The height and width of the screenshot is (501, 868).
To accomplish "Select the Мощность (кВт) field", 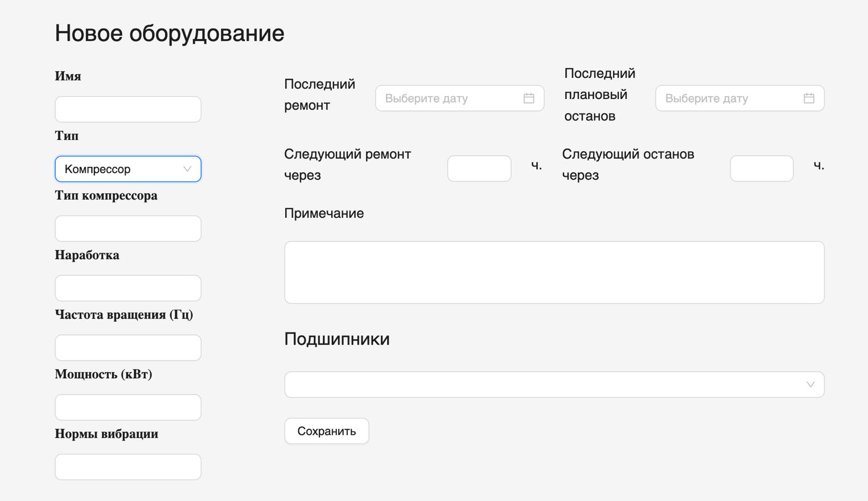I will (127, 407).
